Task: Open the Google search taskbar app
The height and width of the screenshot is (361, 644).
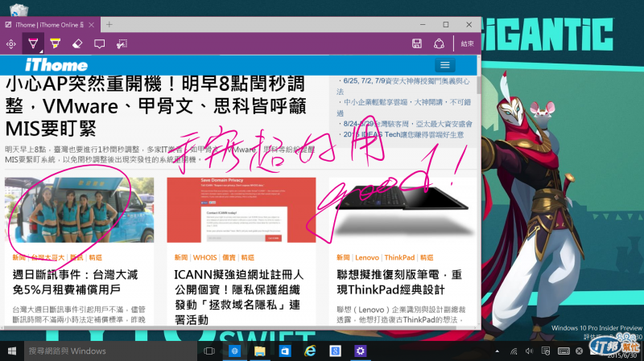Action: point(335,351)
